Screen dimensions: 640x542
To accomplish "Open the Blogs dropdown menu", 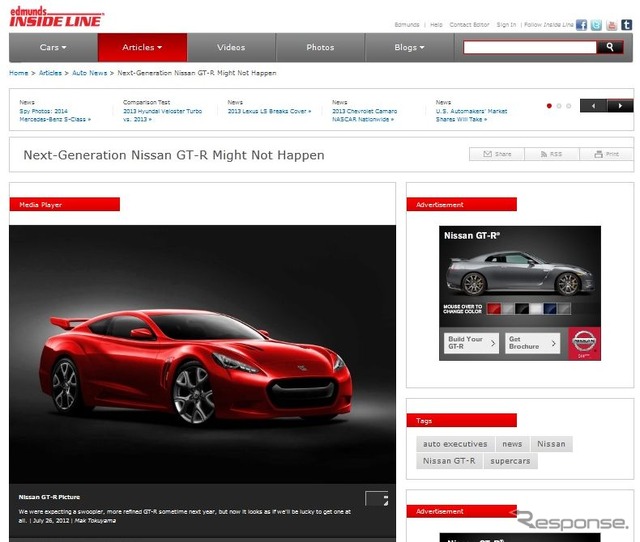I will (409, 47).
